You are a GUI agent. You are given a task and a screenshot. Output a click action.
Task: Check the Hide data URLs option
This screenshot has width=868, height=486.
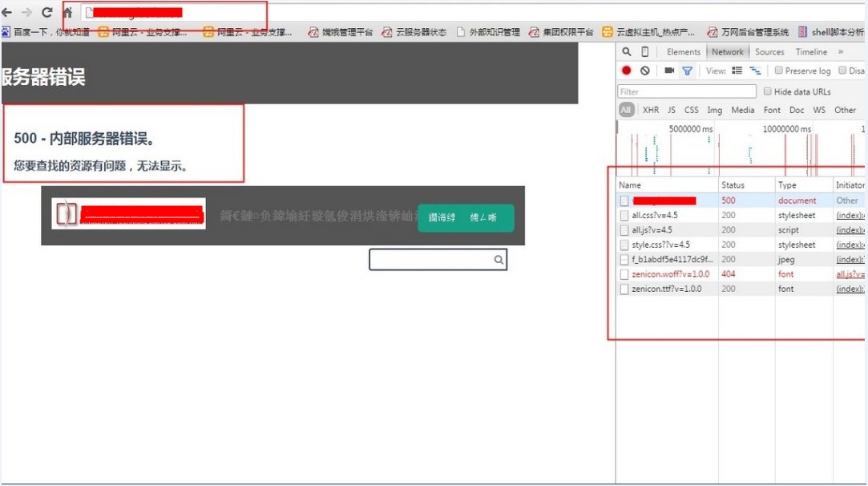(768, 91)
